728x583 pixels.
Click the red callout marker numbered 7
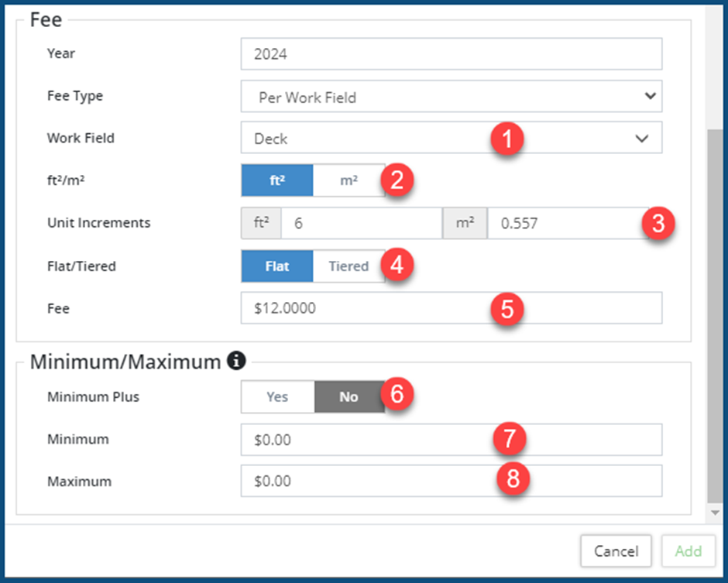click(510, 441)
